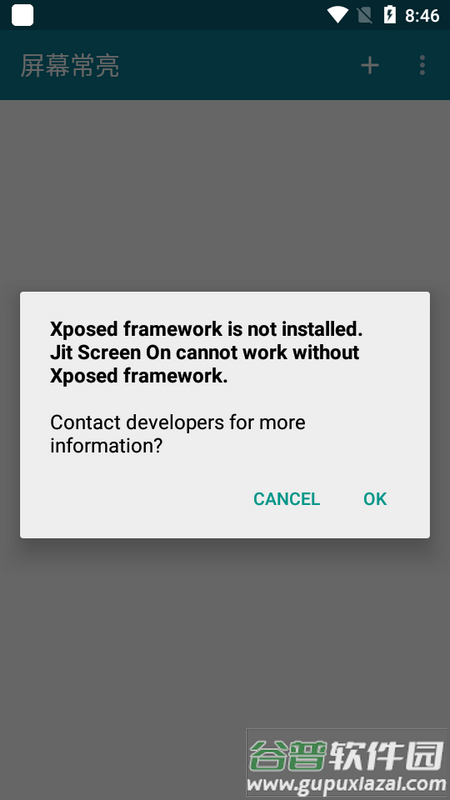Tap the 8:46 clock in status bar
Viewport: 450px width, 800px height.
tap(422, 16)
